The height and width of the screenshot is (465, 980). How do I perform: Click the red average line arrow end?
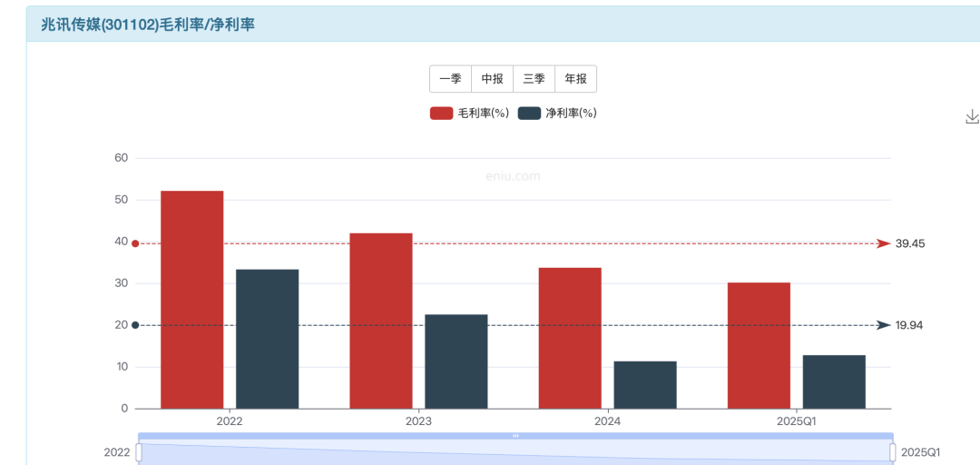point(884,243)
